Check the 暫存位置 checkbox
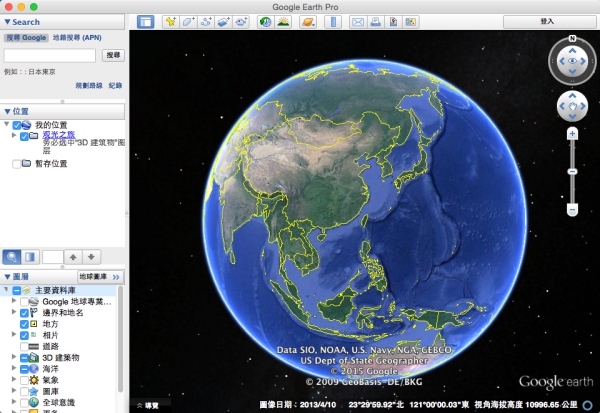 point(15,163)
